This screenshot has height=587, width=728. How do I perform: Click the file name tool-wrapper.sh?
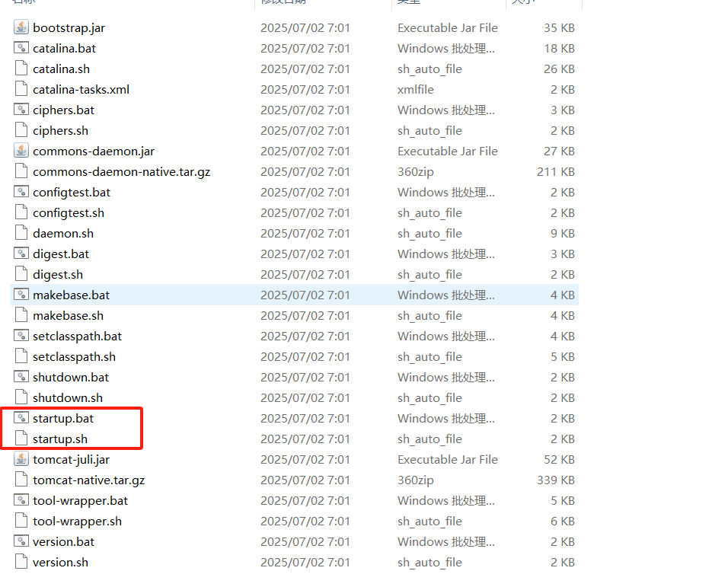[77, 522]
